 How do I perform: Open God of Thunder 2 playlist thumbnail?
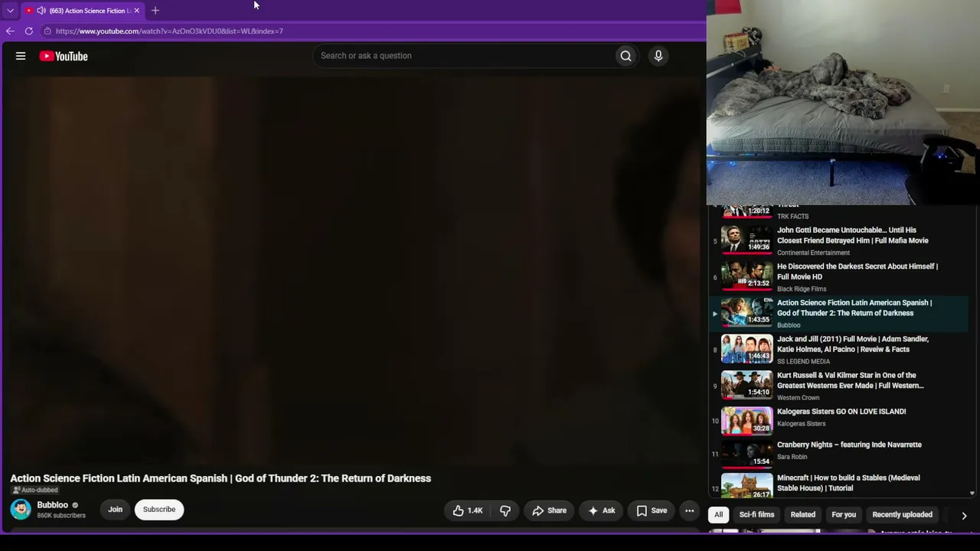click(747, 311)
